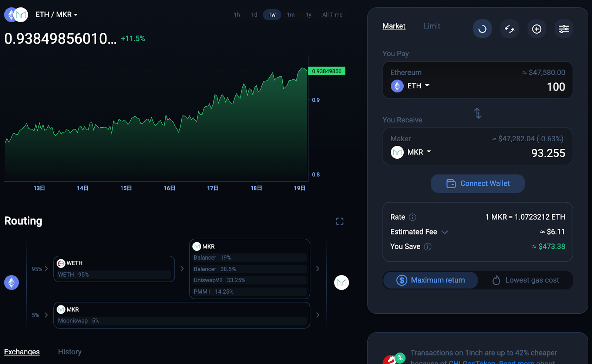Click the MKR icon in Mooniswap route

point(61,310)
